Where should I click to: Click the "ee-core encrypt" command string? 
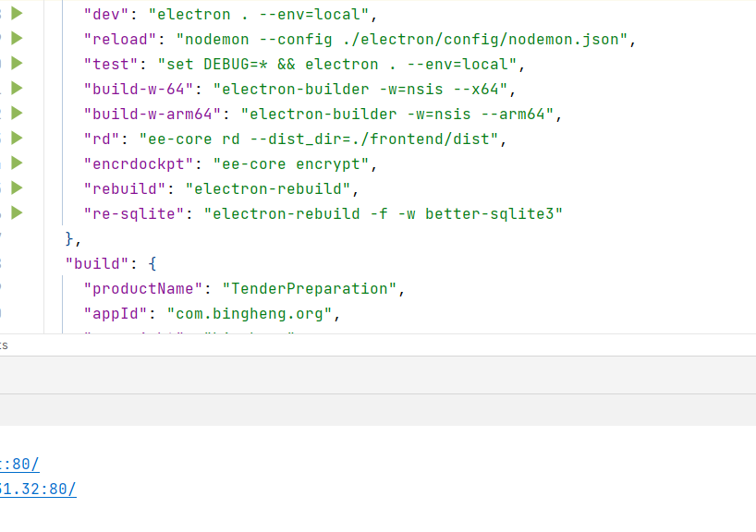click(x=296, y=164)
